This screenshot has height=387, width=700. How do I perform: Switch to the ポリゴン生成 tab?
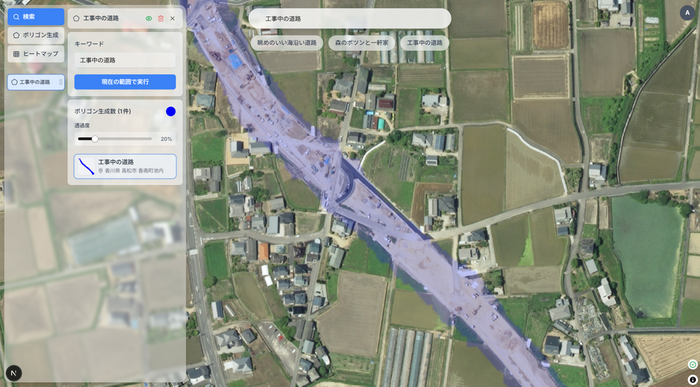[36, 35]
